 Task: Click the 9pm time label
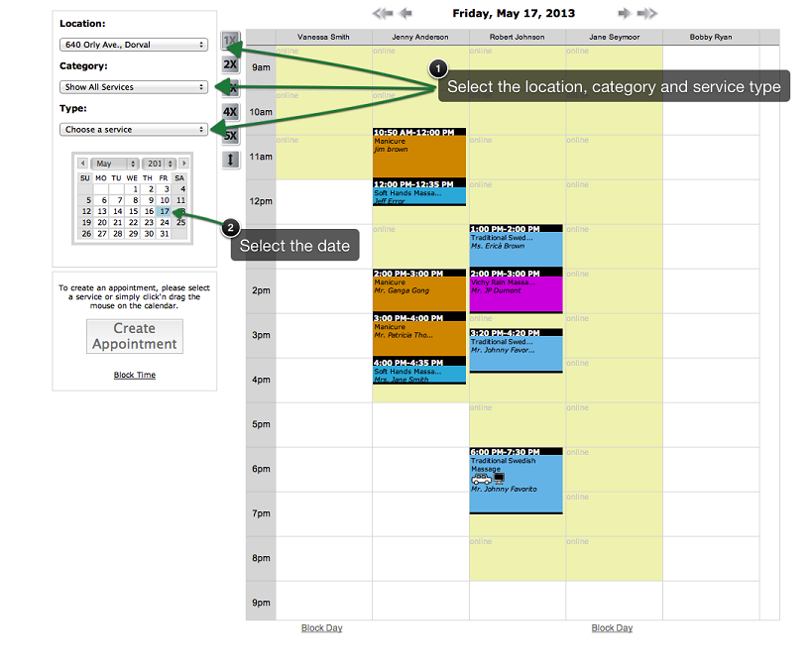coord(261,603)
